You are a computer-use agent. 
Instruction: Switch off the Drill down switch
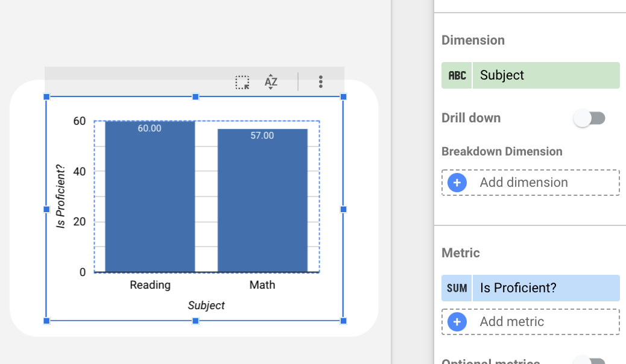(590, 118)
